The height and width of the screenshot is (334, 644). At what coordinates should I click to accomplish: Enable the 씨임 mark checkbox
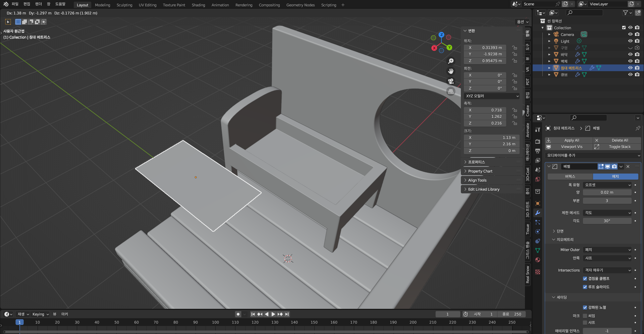pyautogui.click(x=585, y=316)
